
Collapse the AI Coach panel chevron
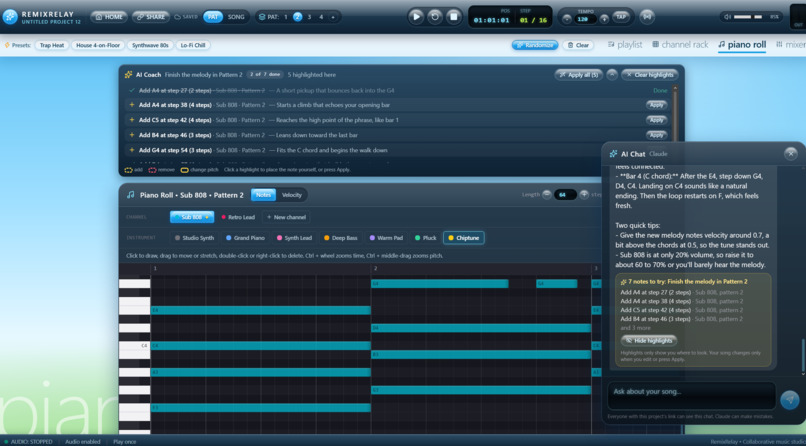612,75
